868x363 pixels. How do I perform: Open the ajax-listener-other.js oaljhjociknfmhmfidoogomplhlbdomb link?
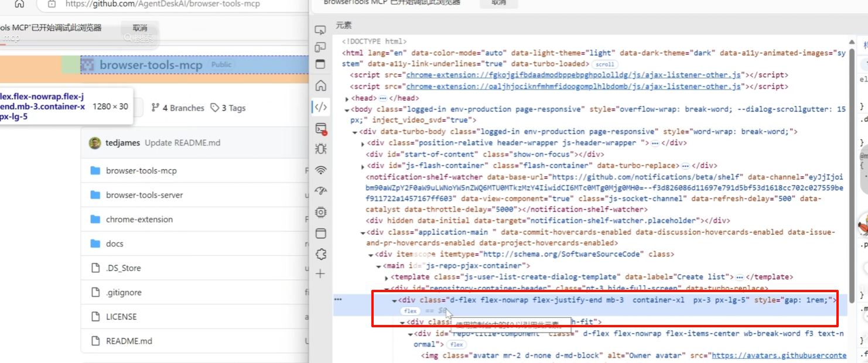pyautogui.click(x=575, y=87)
